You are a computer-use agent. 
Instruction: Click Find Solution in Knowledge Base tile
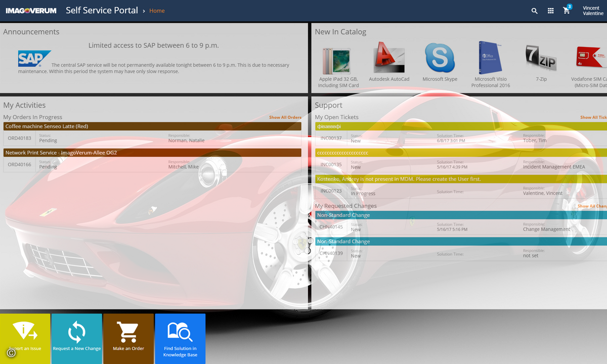click(180, 339)
